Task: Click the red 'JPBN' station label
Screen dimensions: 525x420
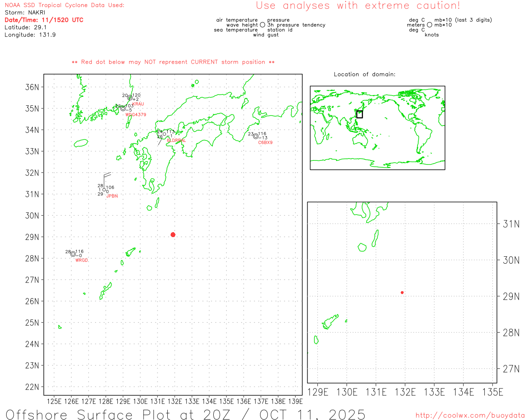Action: pos(112,196)
